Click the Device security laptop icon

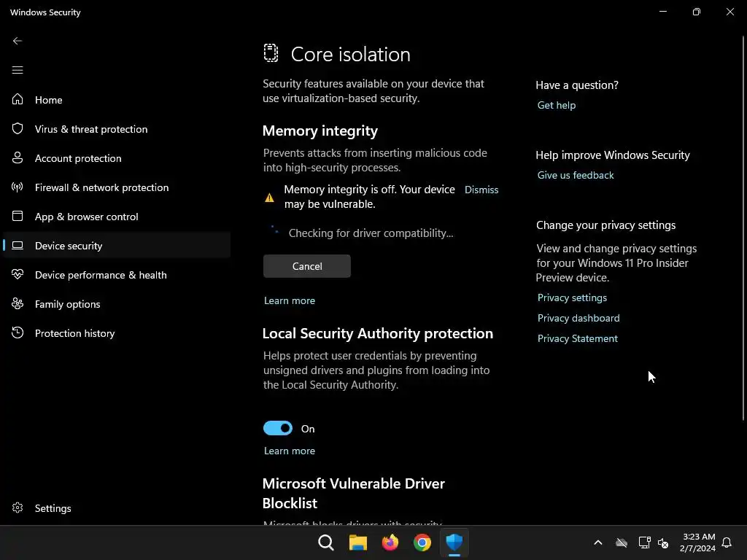(18, 245)
